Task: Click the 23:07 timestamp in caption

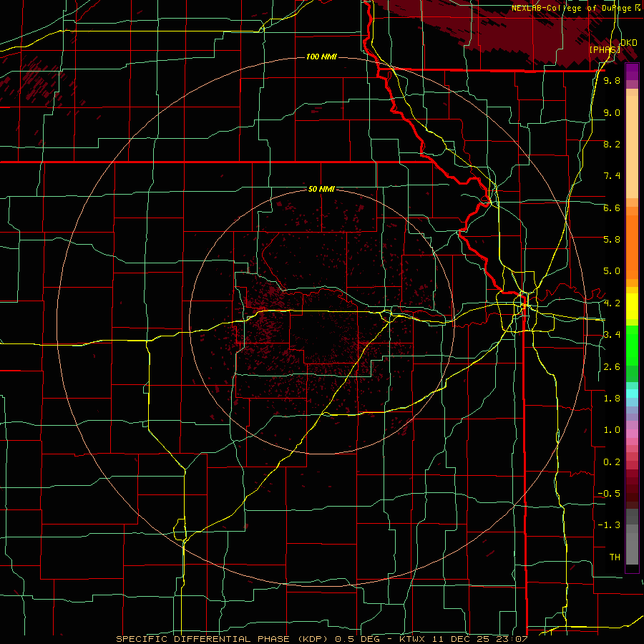Action: pos(512,639)
